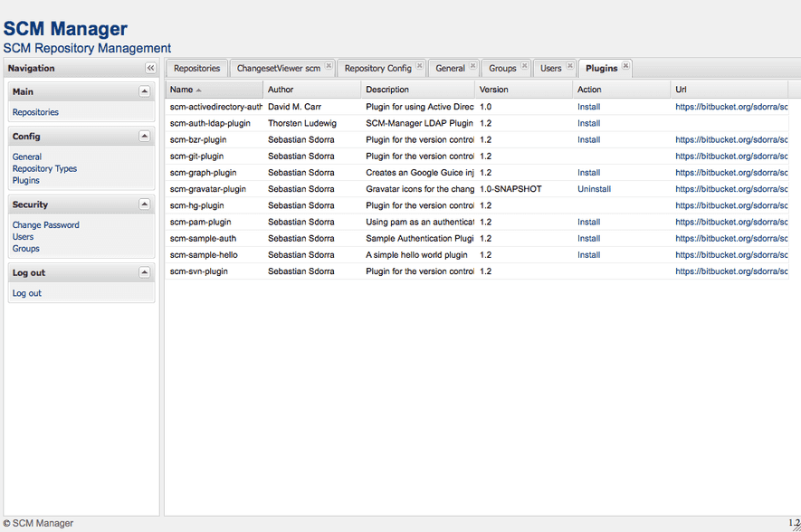Collapse the Navigation sidebar with the double-arrow icon
The height and width of the screenshot is (532, 801).
click(150, 68)
